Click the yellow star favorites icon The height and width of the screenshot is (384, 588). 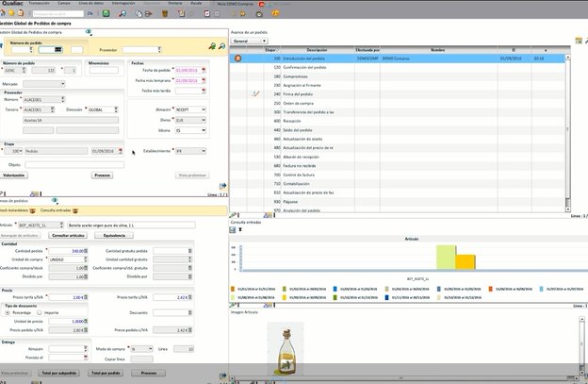coord(11,13)
